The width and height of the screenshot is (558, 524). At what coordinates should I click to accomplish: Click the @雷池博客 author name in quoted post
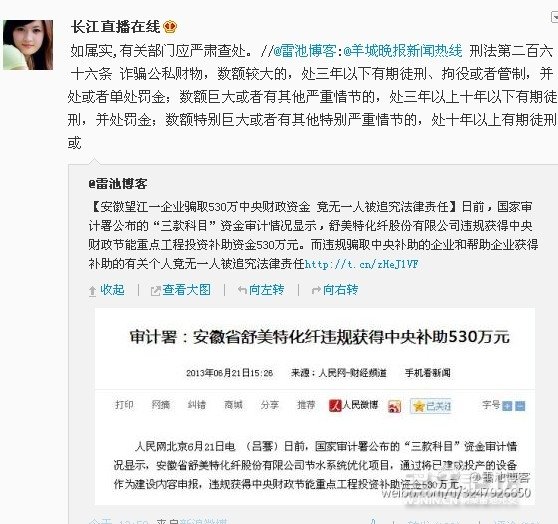118,184
